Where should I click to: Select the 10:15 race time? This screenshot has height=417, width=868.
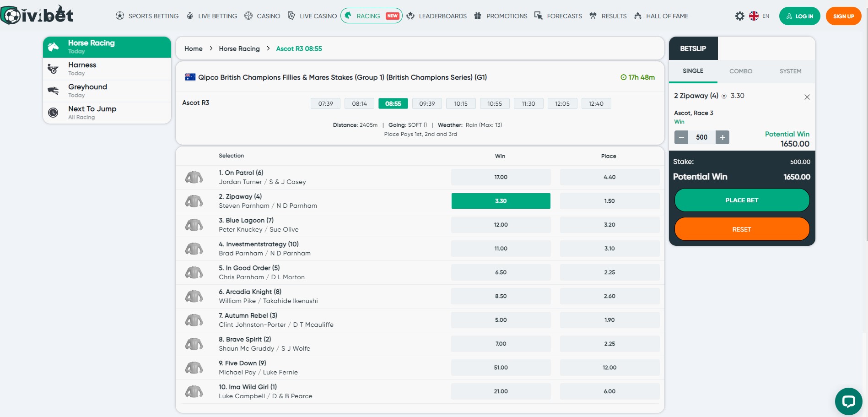tap(461, 103)
